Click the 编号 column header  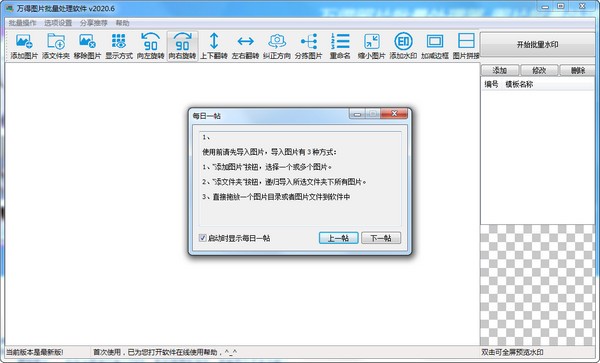[x=491, y=85]
